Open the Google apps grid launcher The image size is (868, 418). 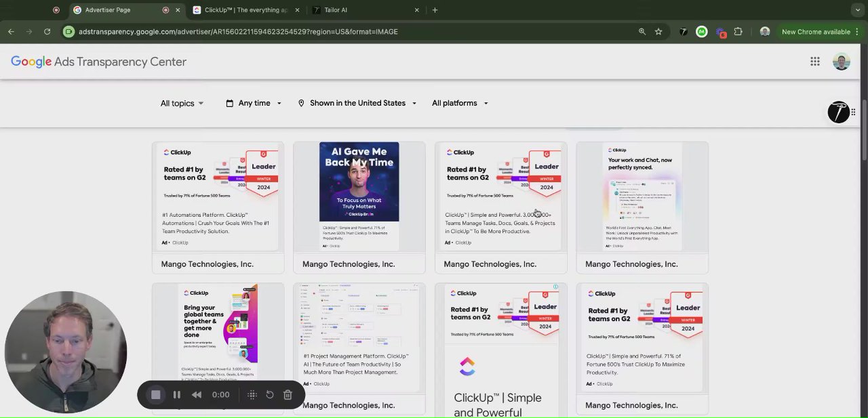[x=815, y=61]
